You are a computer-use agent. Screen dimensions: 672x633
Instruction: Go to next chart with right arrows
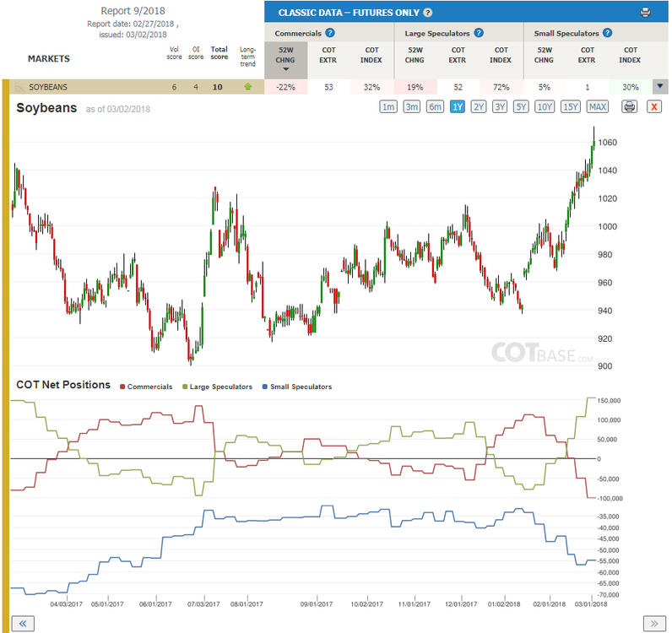click(x=654, y=623)
